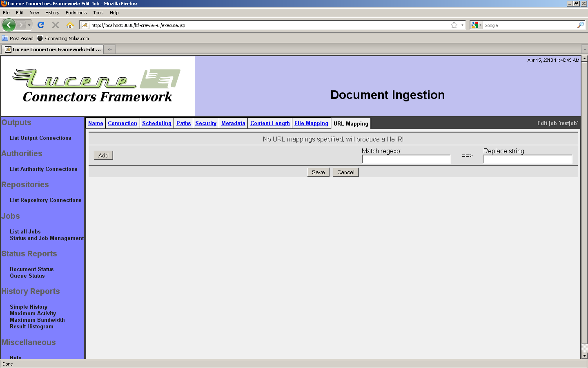This screenshot has height=368, width=588.
Task: Click the search magnifier icon
Action: click(580, 25)
